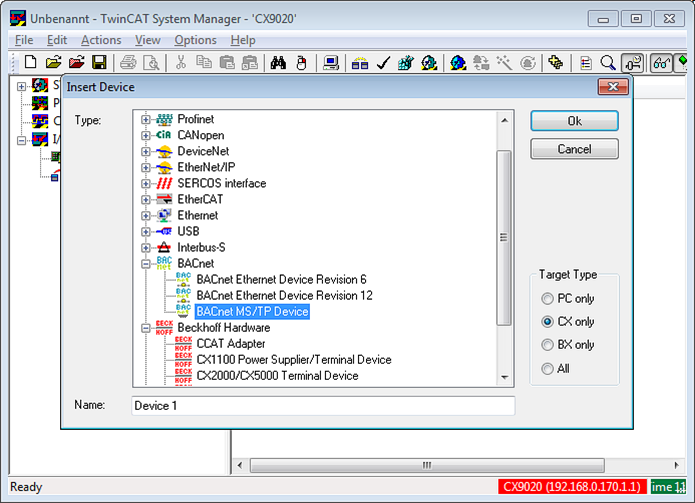Click the Cut (scissors) toolbar icon
The image size is (695, 503).
pos(181,62)
